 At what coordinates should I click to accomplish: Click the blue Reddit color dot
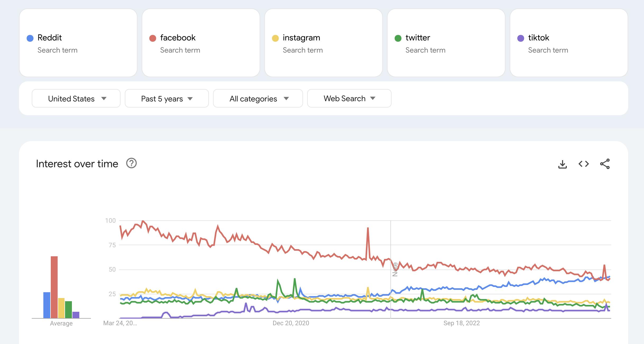coord(30,38)
